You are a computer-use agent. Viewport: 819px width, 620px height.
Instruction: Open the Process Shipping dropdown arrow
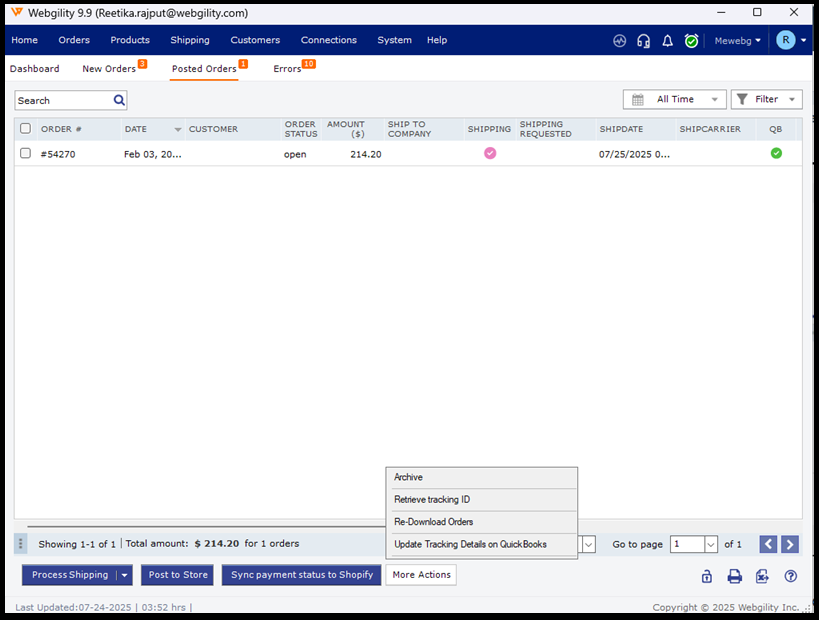(x=125, y=575)
